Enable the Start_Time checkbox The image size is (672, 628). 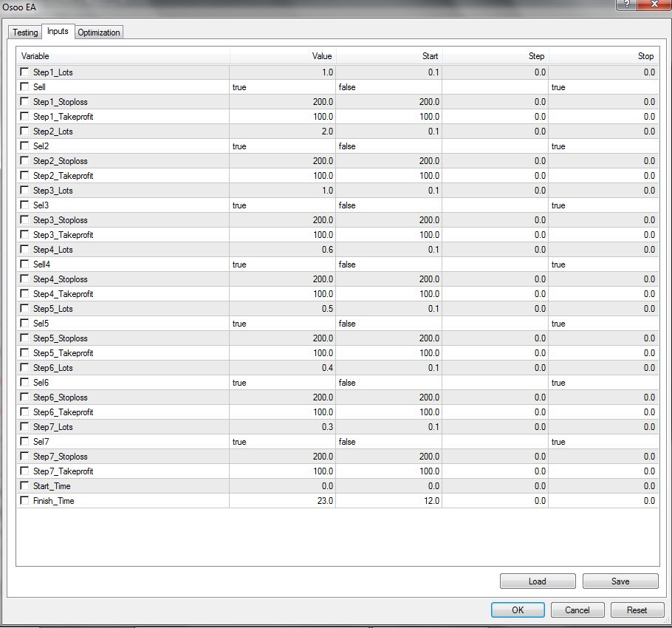tap(25, 485)
